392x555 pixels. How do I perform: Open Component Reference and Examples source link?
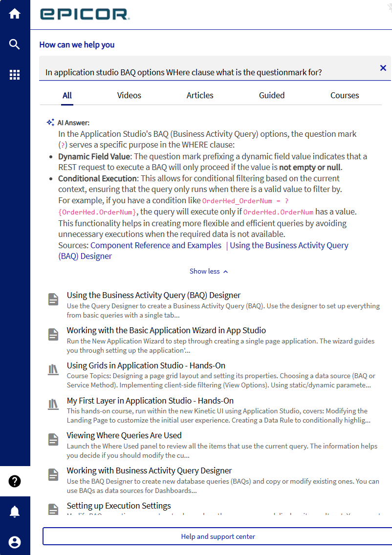156,245
